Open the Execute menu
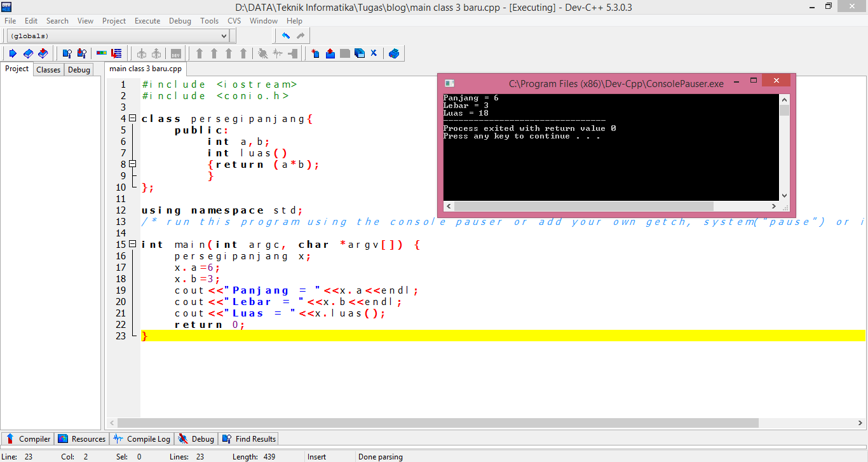868x462 pixels. 147,21
